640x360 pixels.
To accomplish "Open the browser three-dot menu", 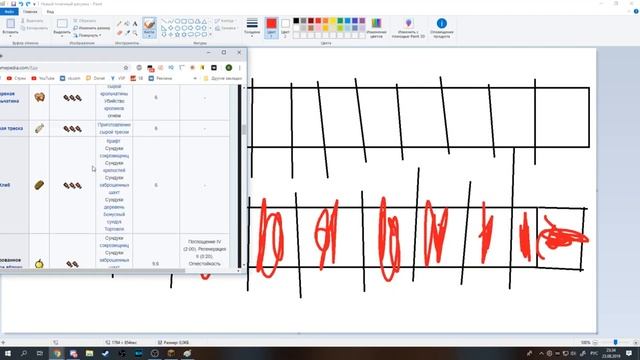I will pyautogui.click(x=240, y=67).
